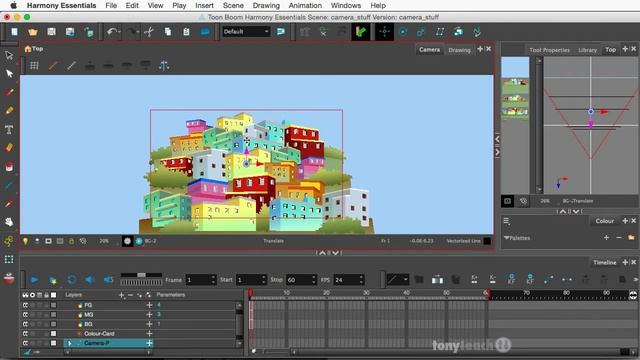Select the Hand pan tool
The height and width of the screenshot is (360, 640).
[9, 222]
